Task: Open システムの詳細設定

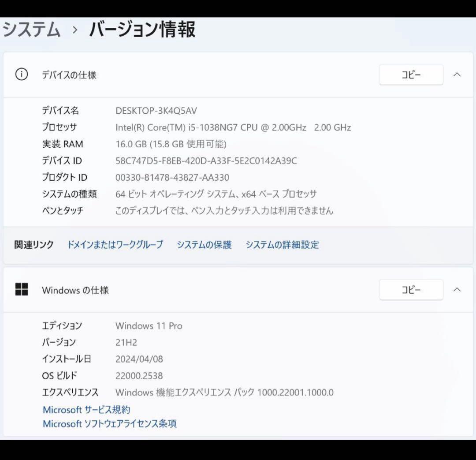Action: point(283,245)
